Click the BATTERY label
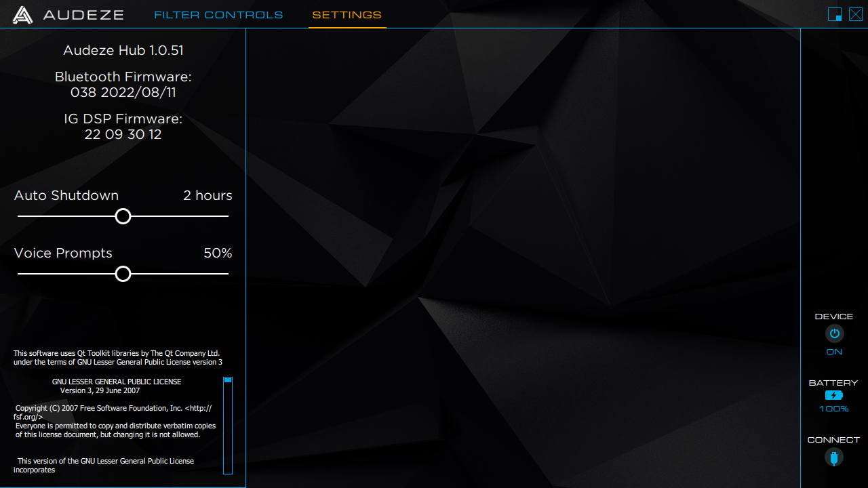The image size is (868, 488). pos(833,383)
